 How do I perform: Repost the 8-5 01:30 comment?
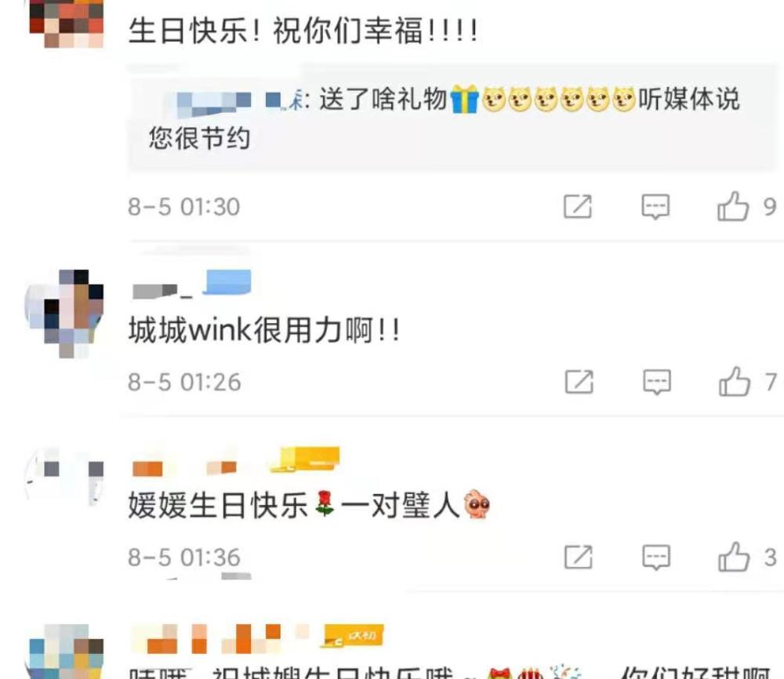click(578, 206)
